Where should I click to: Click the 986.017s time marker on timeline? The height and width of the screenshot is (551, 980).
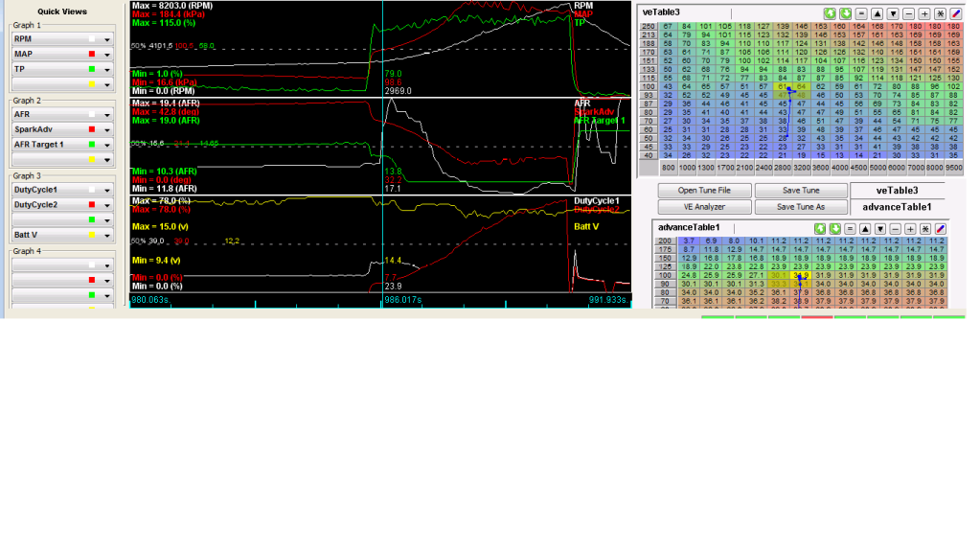402,300
